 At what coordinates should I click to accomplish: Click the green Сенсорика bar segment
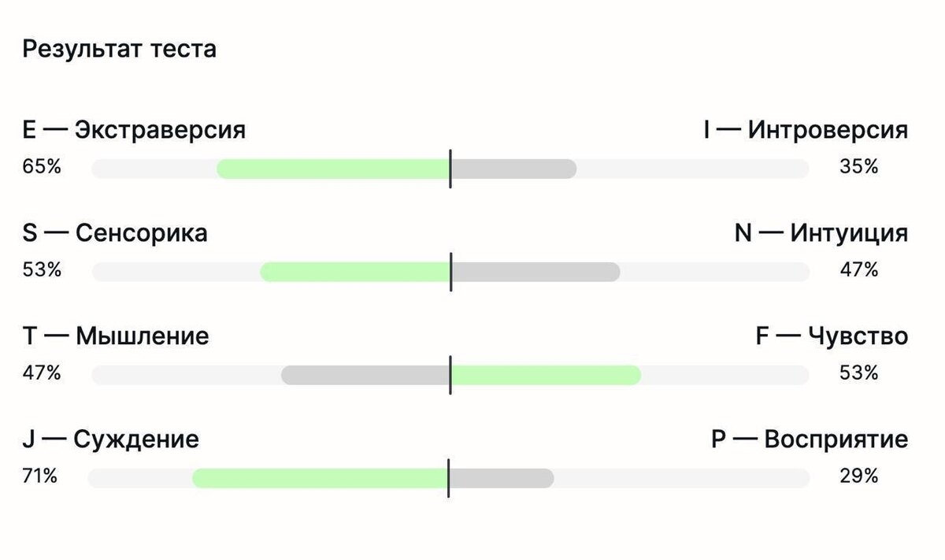pos(355,272)
